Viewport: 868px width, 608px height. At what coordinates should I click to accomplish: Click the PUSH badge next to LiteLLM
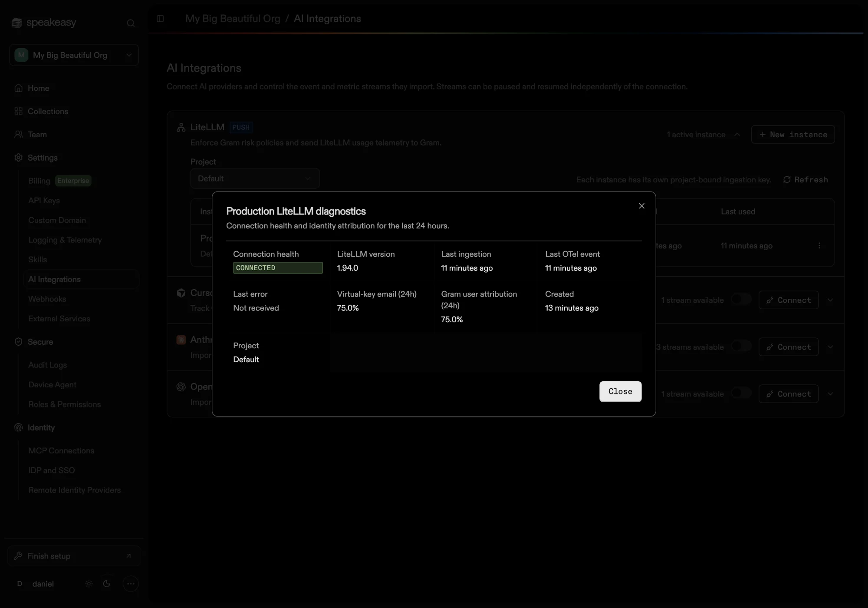tap(241, 127)
